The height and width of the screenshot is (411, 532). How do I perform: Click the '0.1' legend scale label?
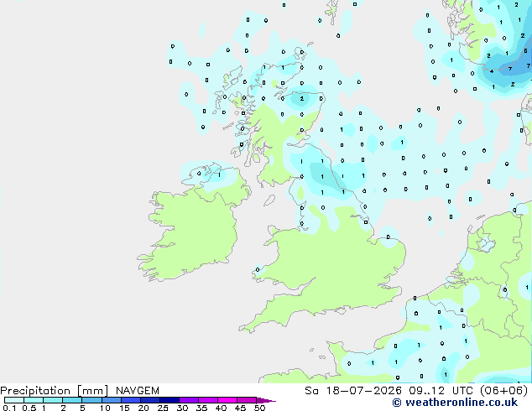coord(9,408)
